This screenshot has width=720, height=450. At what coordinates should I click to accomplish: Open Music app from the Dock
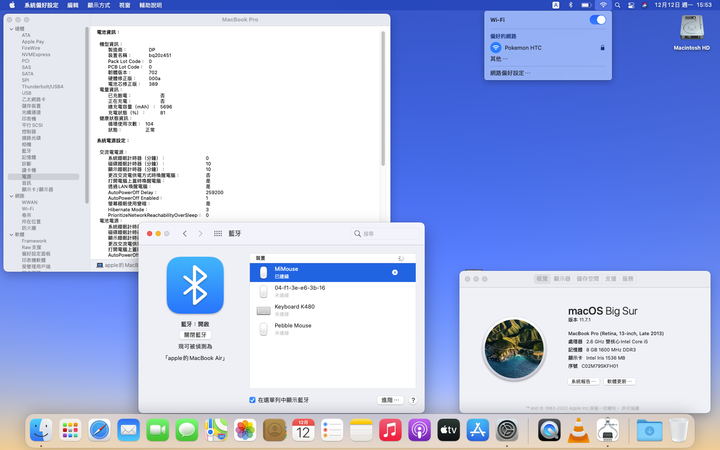pos(390,430)
